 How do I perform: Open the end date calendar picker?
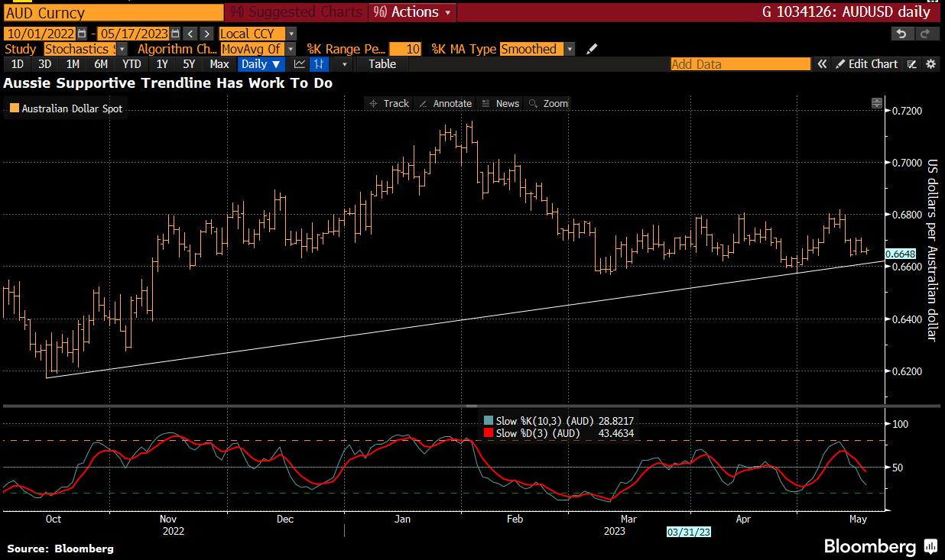tap(176, 34)
